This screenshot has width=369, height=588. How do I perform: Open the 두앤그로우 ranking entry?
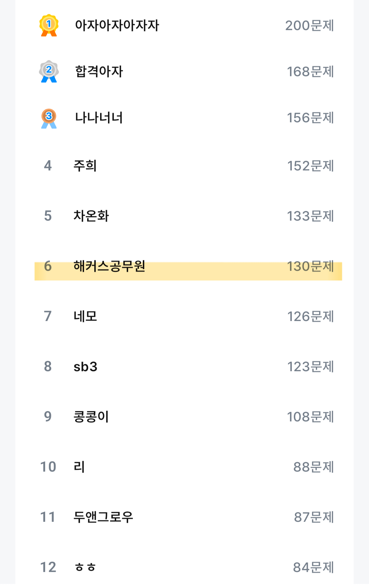103,517
